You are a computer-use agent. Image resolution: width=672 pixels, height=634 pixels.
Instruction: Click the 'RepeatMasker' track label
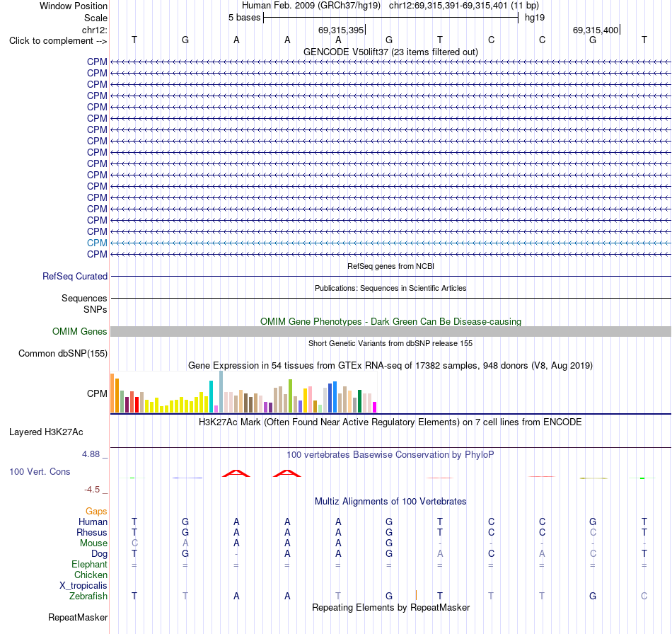click(x=78, y=618)
